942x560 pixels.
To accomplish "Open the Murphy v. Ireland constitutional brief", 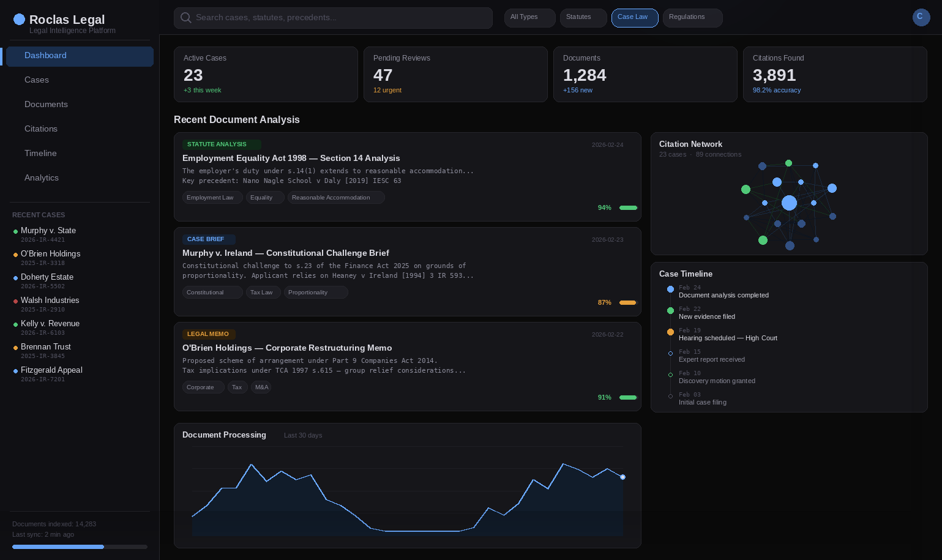I will (x=286, y=253).
